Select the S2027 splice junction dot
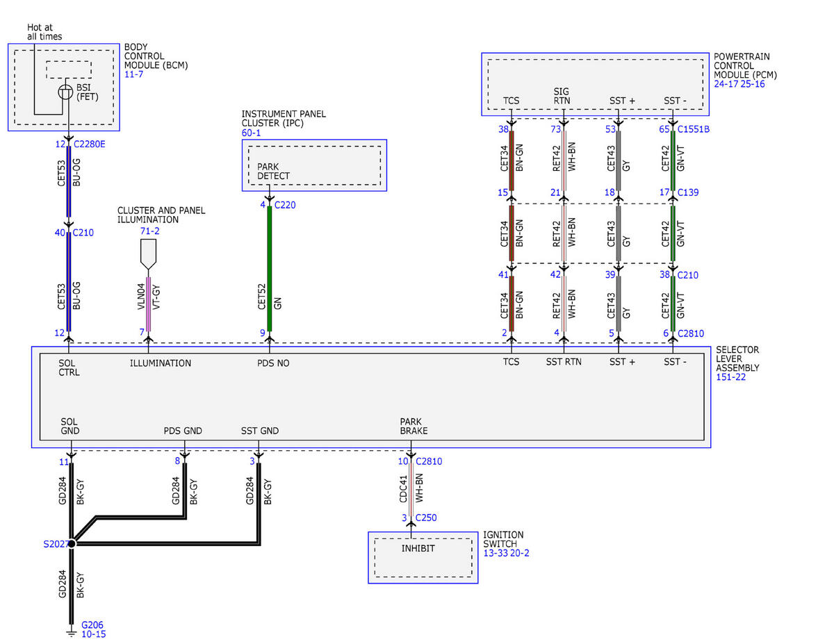Image resolution: width=834 pixels, height=644 pixels. [x=71, y=543]
